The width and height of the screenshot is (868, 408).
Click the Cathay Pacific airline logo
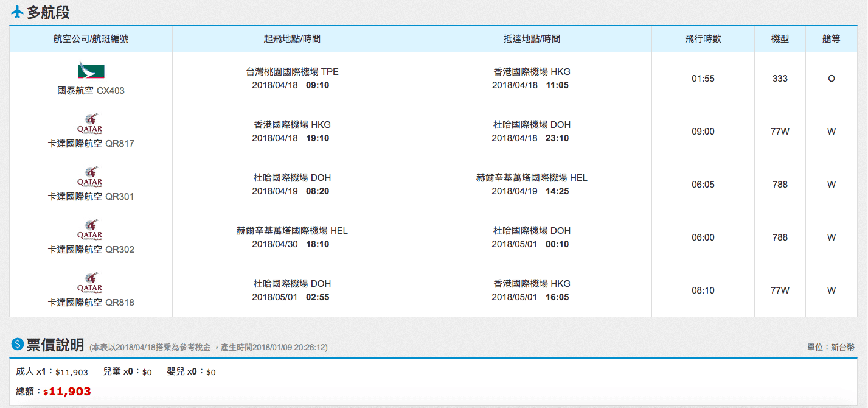[91, 70]
